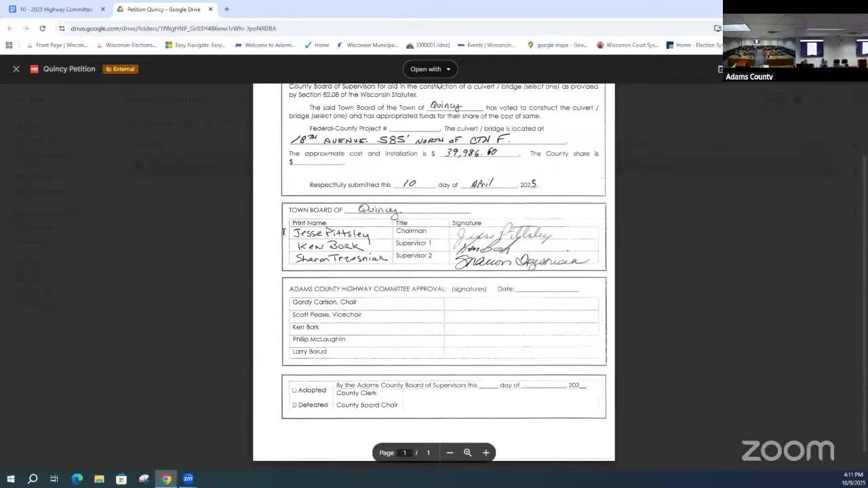
Task: Open the Front Page Wisconsin bookmark
Action: (x=57, y=45)
